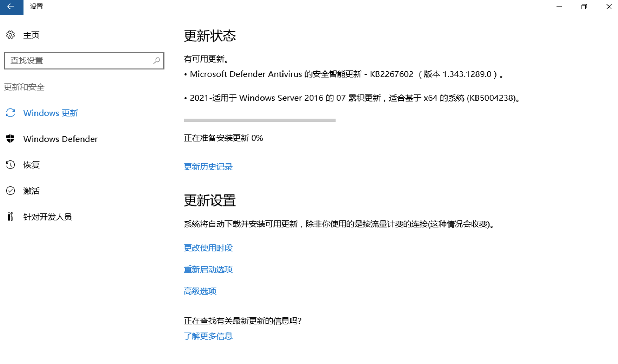This screenshot has height=364, width=618.
Task: Open 高级选项 link
Action: click(x=200, y=291)
